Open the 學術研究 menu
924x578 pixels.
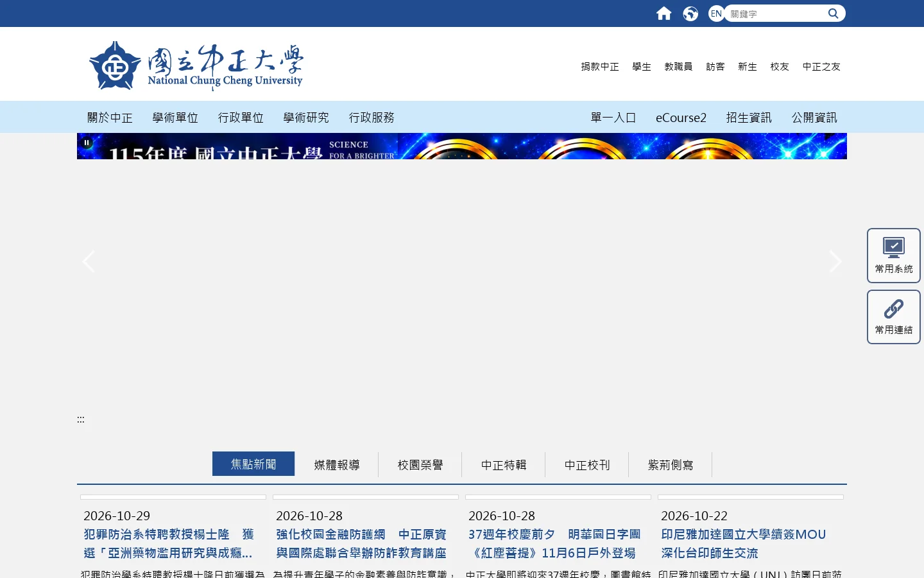click(306, 118)
